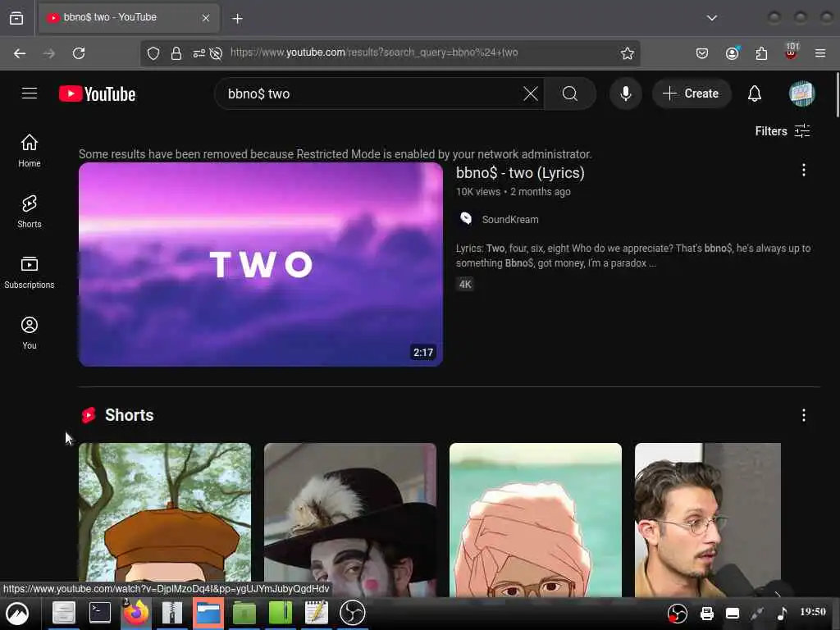
Task: Reload the current page
Action: pyautogui.click(x=79, y=53)
